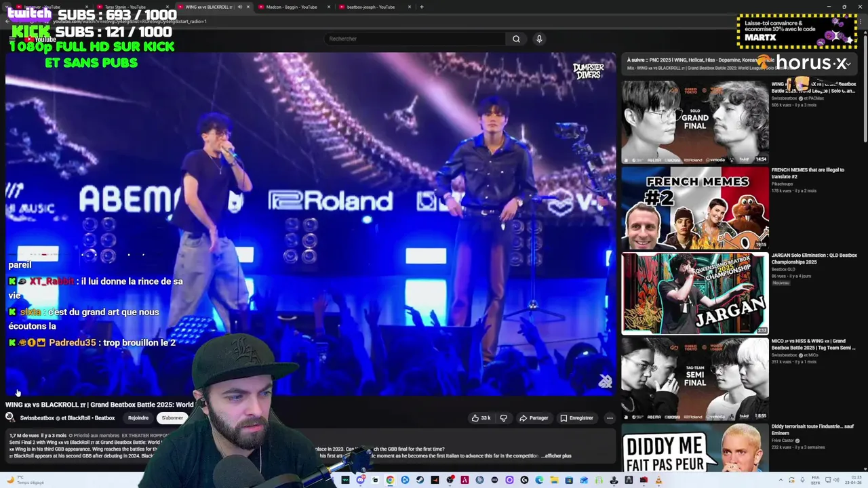
Task: Dislike the video with thumbs-down
Action: pos(503,418)
